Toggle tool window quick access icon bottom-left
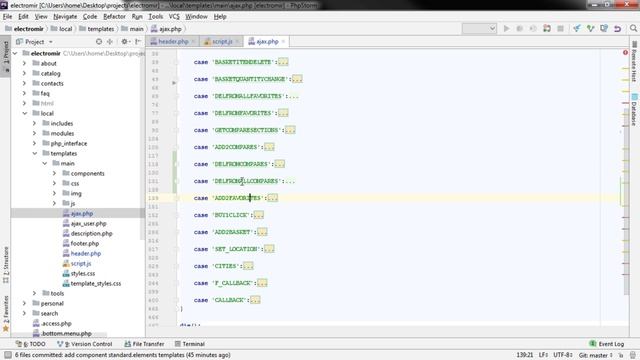640x360 pixels. (x=8, y=355)
